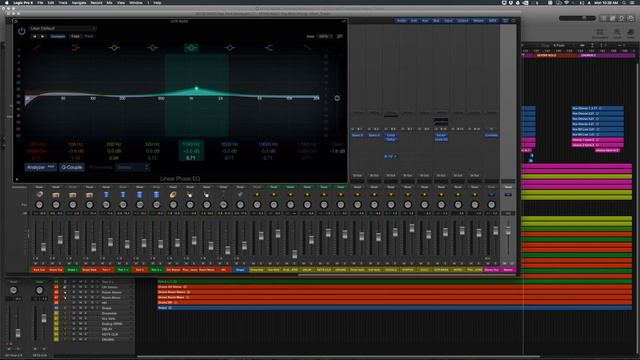Open the Compressor plugin slot
Screen dimensions: 640x360
coord(491,135)
